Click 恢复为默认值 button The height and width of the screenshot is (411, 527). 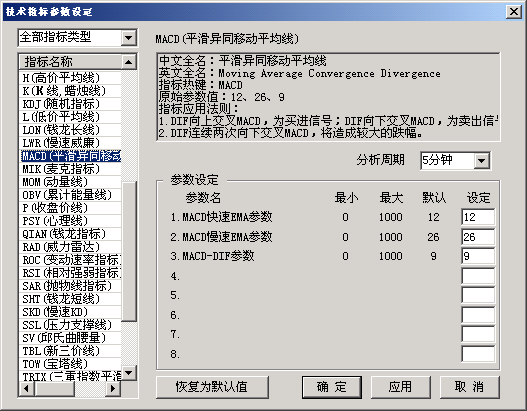point(212,387)
